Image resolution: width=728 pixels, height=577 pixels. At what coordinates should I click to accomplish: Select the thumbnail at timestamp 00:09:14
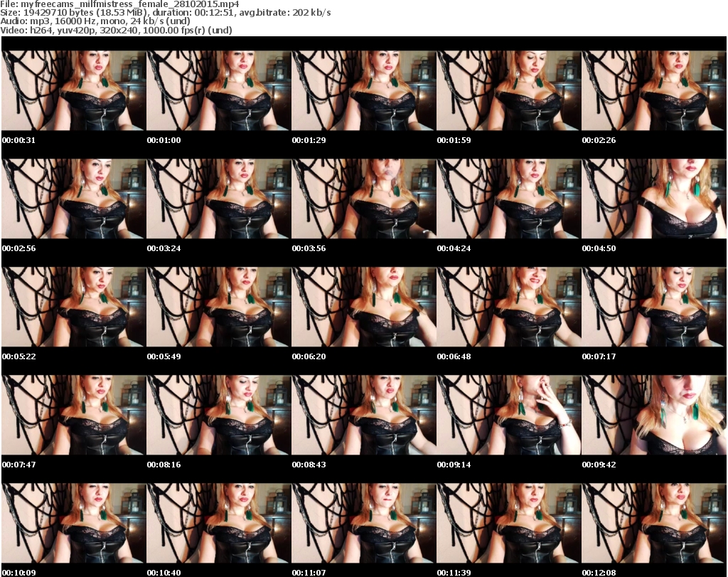[x=509, y=415]
